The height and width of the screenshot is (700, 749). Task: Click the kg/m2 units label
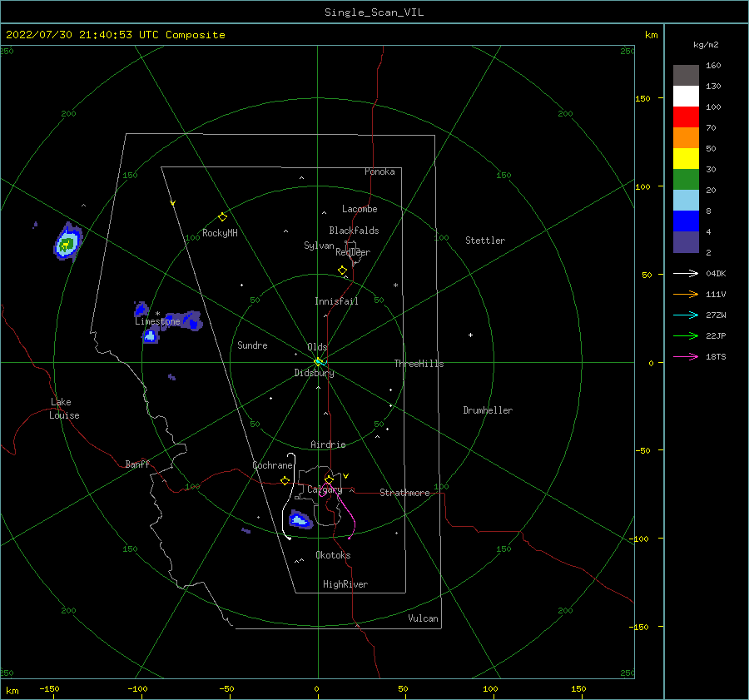[x=706, y=45]
